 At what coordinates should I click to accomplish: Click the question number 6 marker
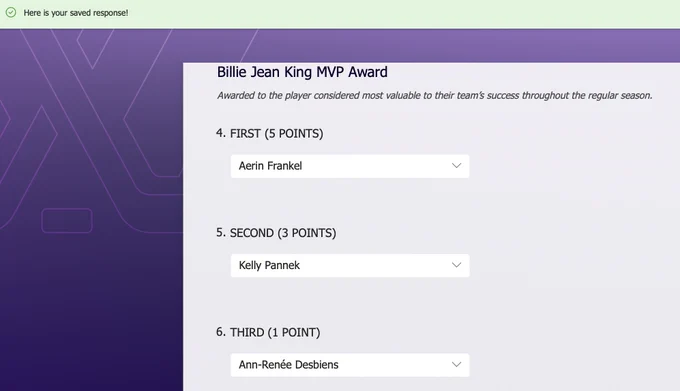point(221,332)
